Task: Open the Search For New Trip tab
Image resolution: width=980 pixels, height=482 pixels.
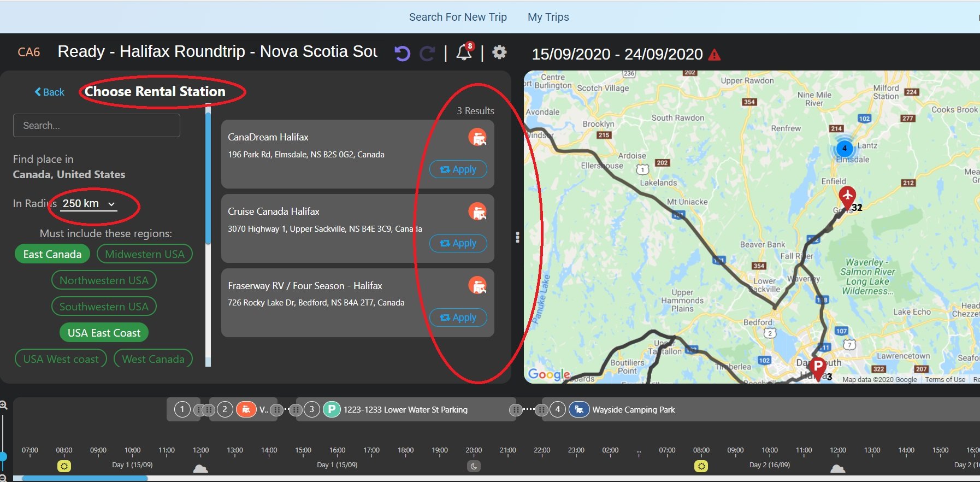Action: [x=458, y=17]
